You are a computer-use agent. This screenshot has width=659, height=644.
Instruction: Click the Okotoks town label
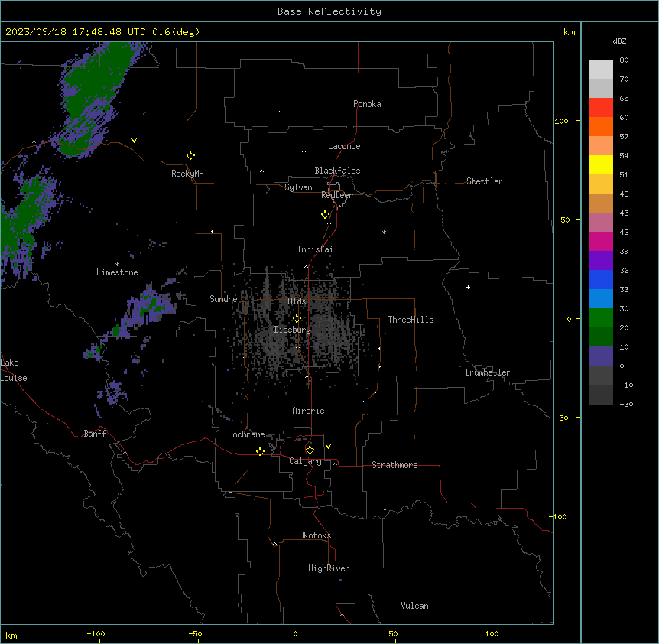click(315, 535)
